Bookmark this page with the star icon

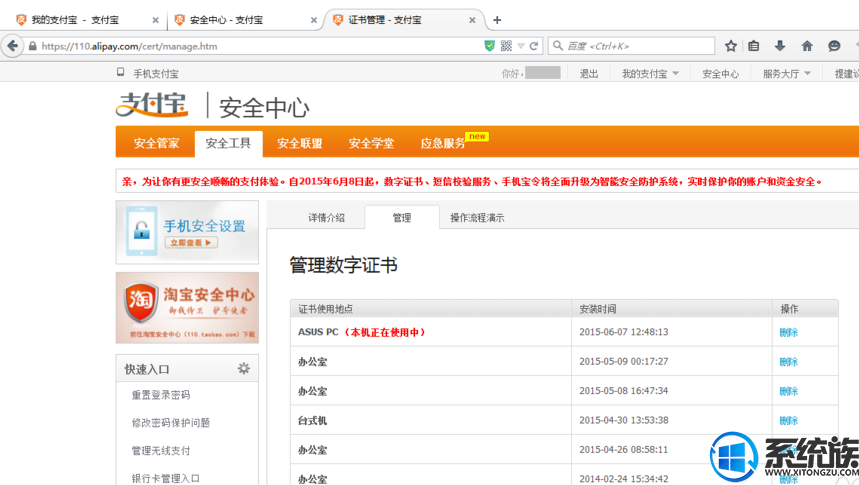pyautogui.click(x=731, y=46)
